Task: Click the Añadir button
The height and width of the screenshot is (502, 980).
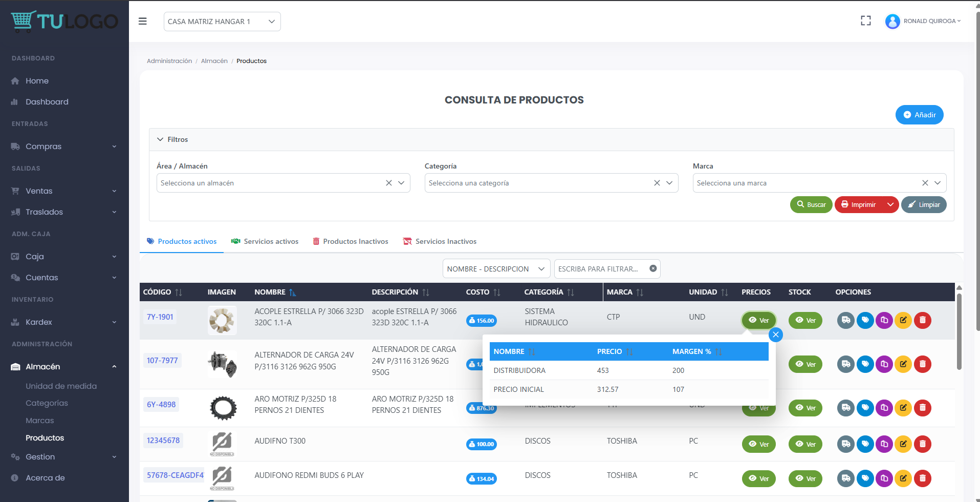Action: [919, 115]
